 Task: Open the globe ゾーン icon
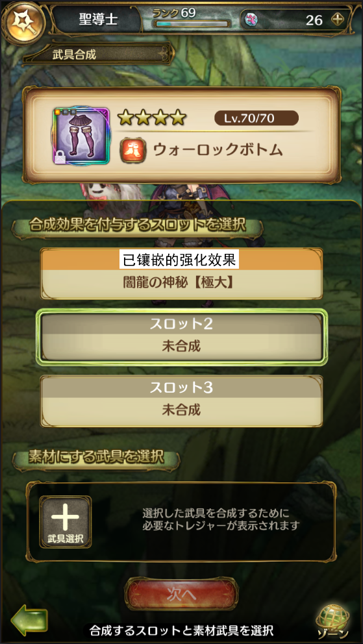333,621
